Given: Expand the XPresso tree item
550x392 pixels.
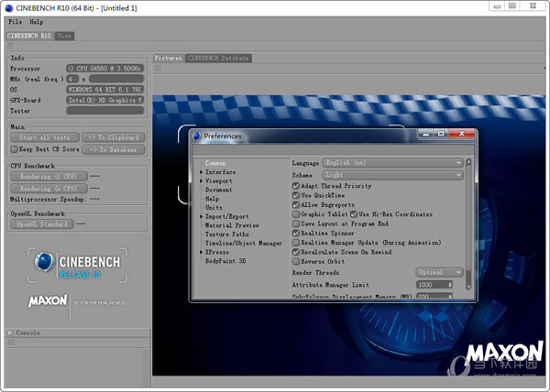Looking at the screenshot, I should pyautogui.click(x=202, y=252).
